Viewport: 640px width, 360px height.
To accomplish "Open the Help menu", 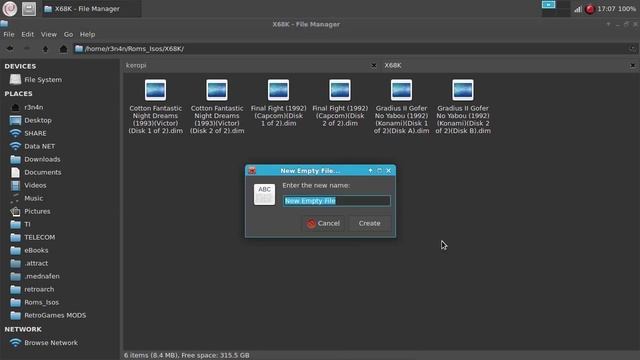I will pyautogui.click(x=87, y=34).
